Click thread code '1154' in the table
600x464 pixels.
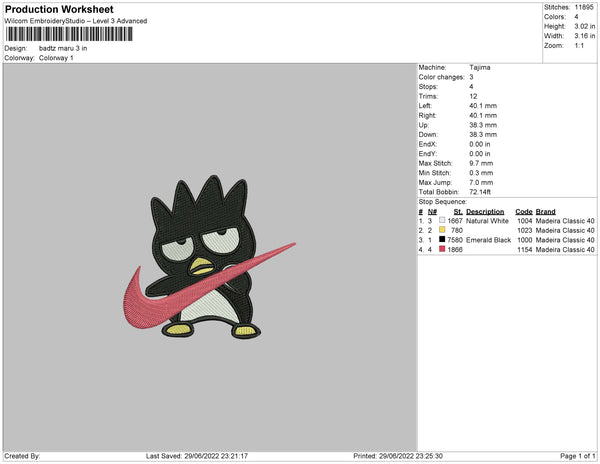pos(525,249)
